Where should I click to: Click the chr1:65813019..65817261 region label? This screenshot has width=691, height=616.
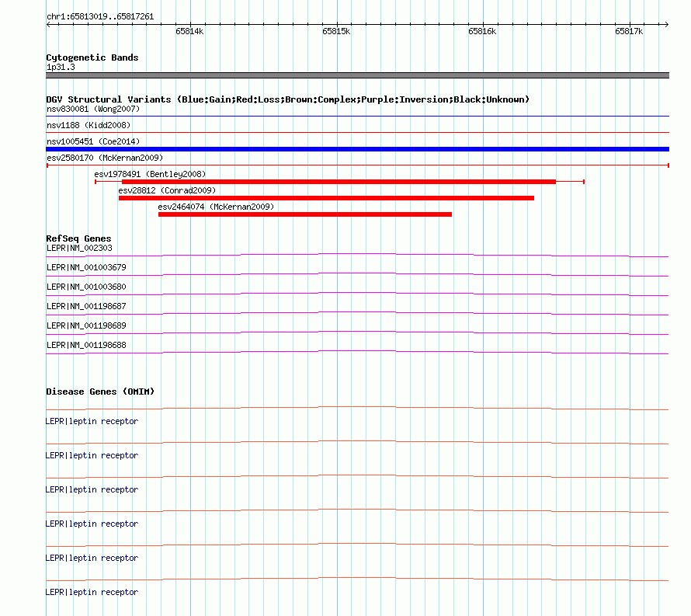tap(100, 17)
